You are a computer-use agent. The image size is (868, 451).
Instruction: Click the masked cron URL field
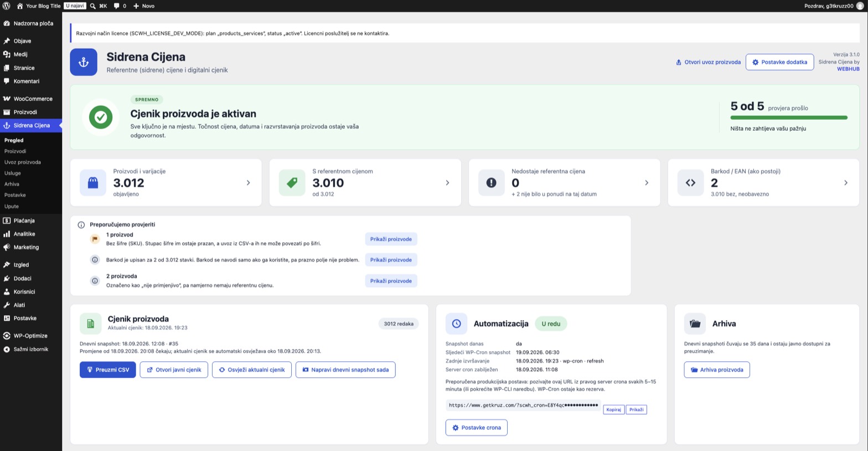(523, 405)
